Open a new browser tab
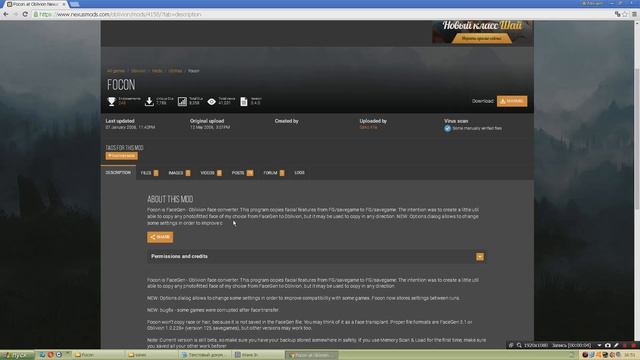 pos(75,4)
